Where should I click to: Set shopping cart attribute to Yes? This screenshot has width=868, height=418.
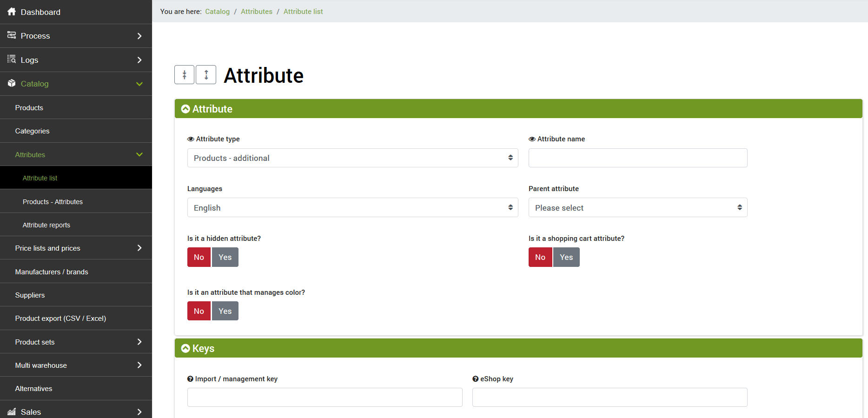pyautogui.click(x=566, y=257)
